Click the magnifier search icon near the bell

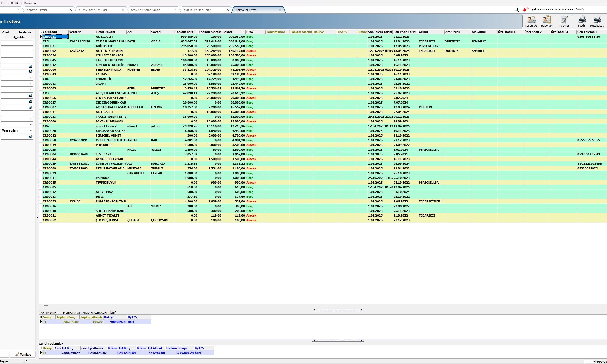click(x=516, y=10)
